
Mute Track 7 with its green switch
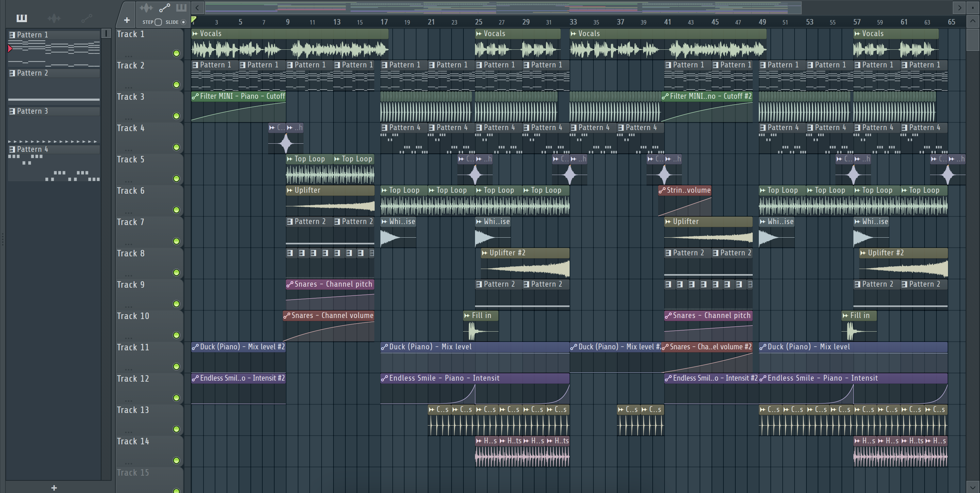click(176, 241)
